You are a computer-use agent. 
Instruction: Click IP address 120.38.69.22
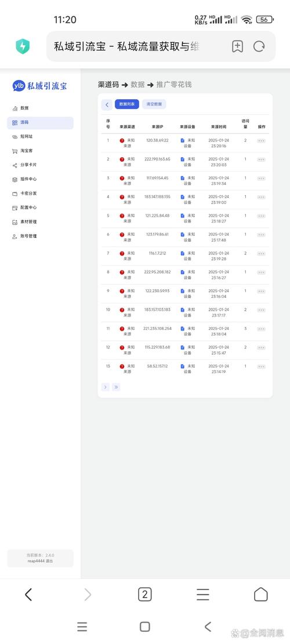coord(157,140)
